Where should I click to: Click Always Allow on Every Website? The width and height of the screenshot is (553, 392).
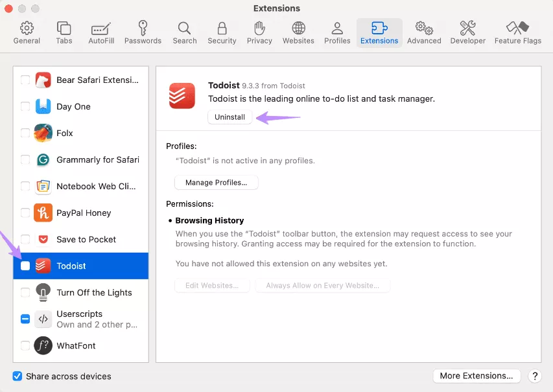pyautogui.click(x=322, y=286)
